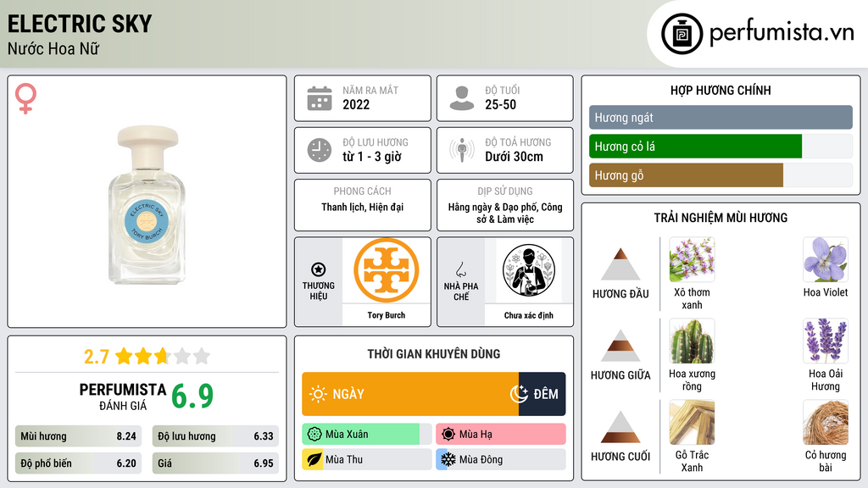Image resolution: width=868 pixels, height=488 pixels.
Task: Click the Hằng ngày & Dạo phố occasion text
Action: [505, 213]
